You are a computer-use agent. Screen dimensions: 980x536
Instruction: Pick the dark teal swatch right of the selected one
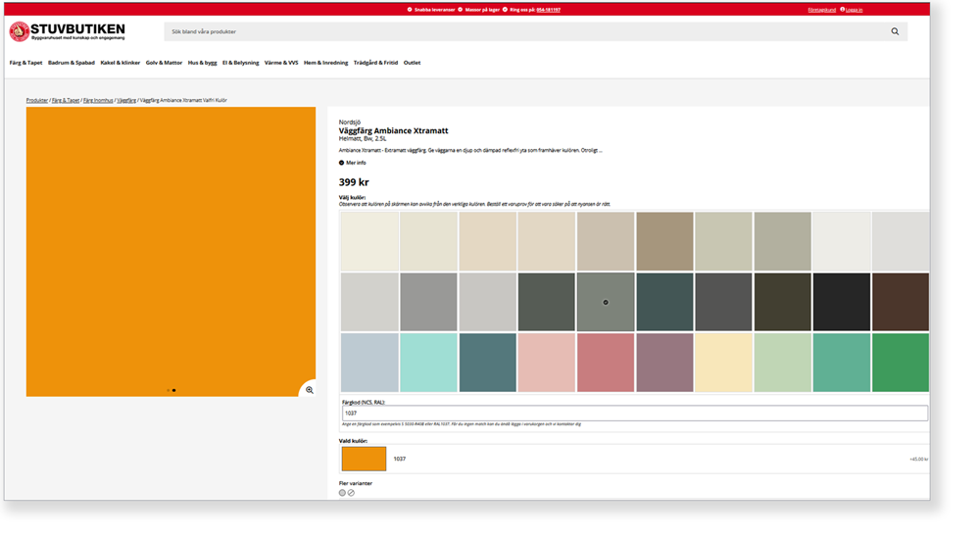pyautogui.click(x=664, y=302)
